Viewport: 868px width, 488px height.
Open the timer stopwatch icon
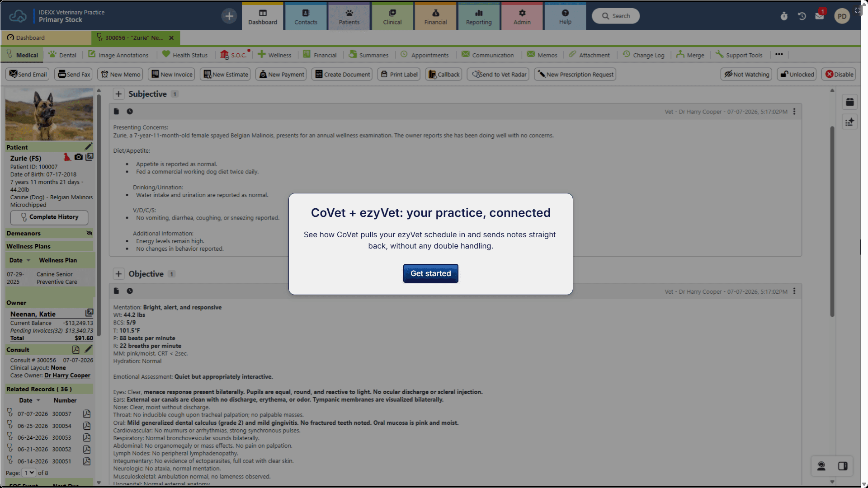pos(784,16)
